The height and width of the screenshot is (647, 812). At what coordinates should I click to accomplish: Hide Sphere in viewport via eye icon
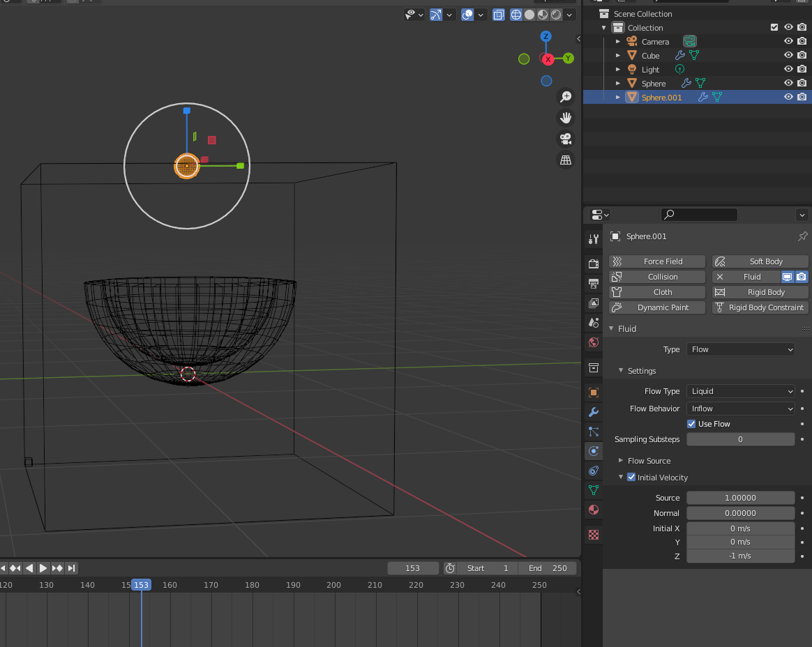[788, 84]
